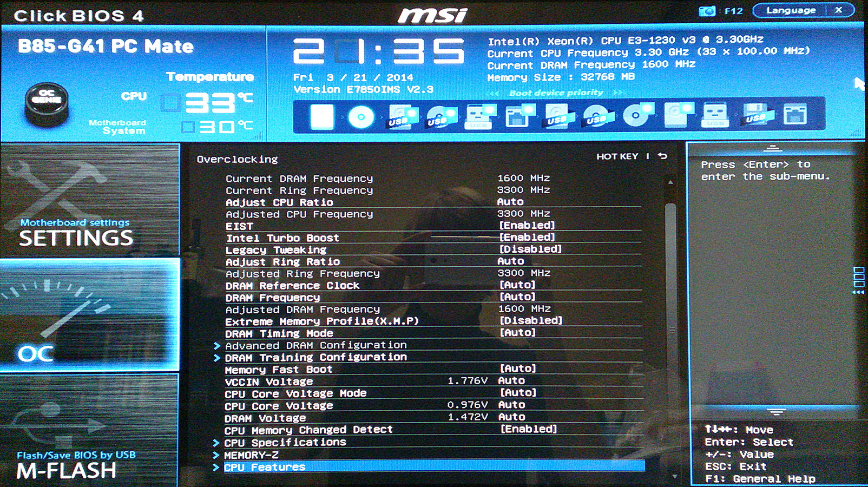Select DRAM Voltage Auto field
This screenshot has width=868, height=487.
[511, 417]
